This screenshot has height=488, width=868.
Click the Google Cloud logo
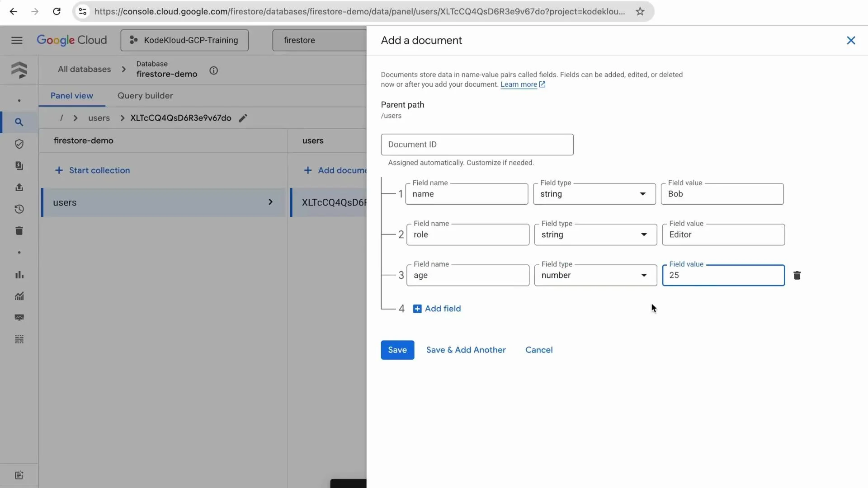(x=72, y=40)
